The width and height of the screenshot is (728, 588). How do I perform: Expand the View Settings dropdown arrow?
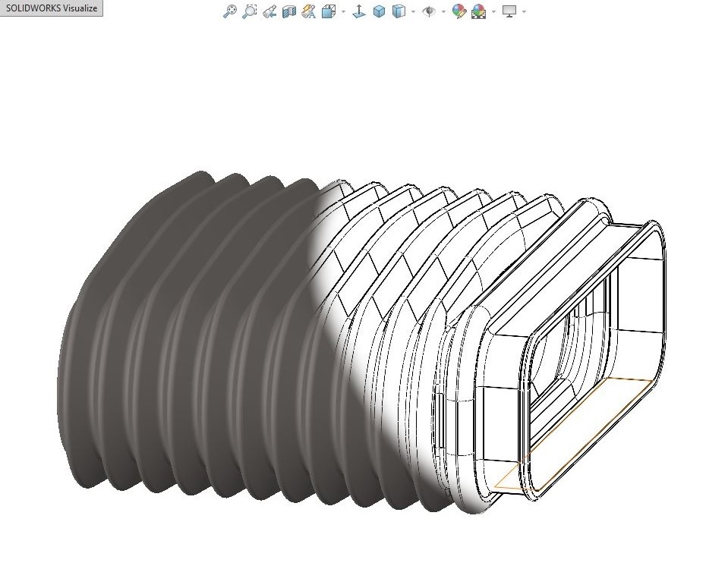[x=525, y=11]
